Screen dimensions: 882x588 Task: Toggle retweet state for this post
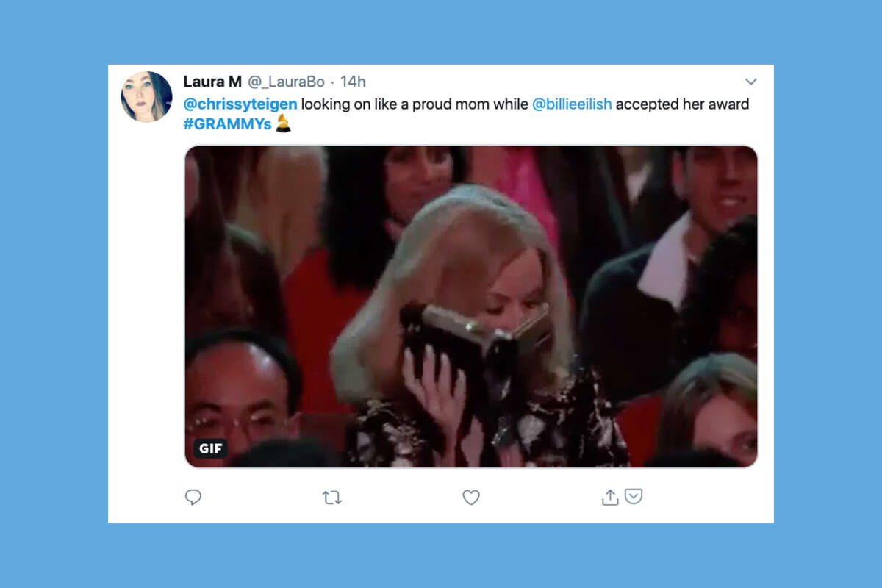tap(333, 498)
